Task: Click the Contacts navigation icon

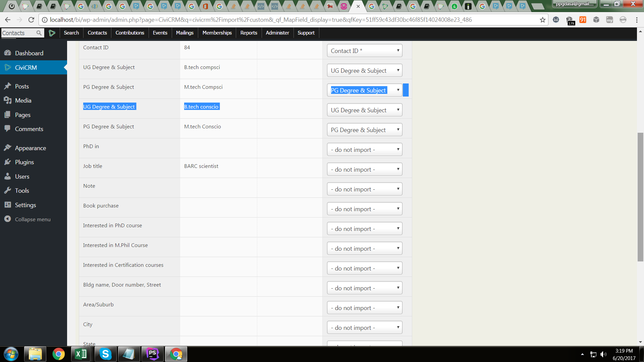Action: 97,32
